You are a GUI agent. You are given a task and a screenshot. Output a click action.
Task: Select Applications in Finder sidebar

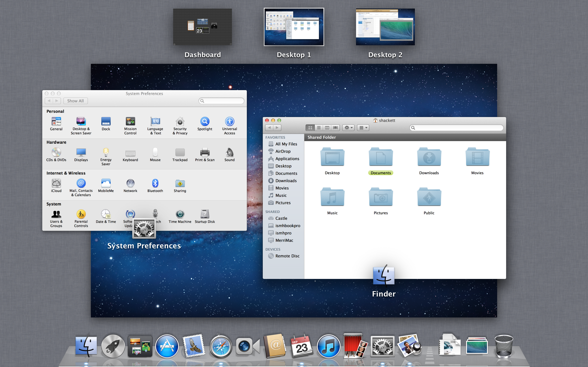(287, 159)
